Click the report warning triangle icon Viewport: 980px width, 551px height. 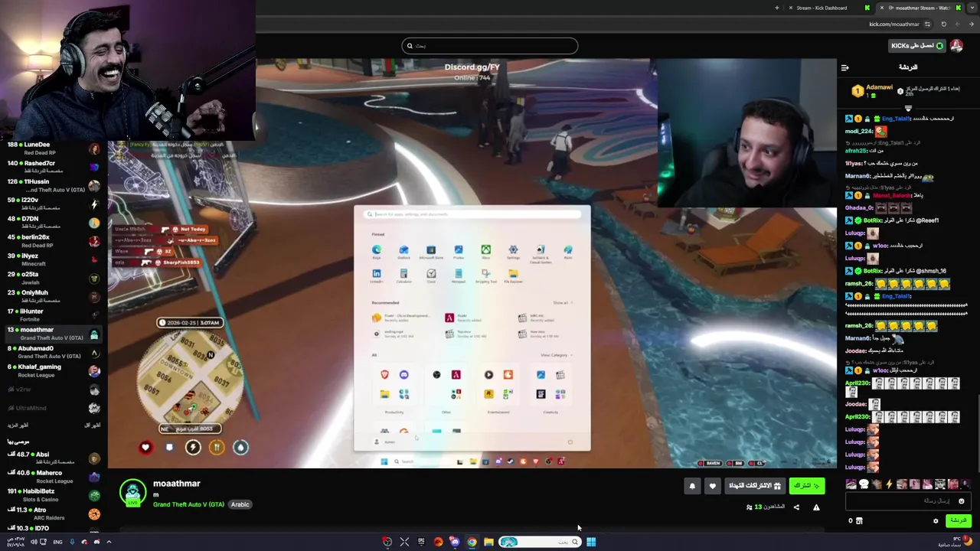(816, 507)
